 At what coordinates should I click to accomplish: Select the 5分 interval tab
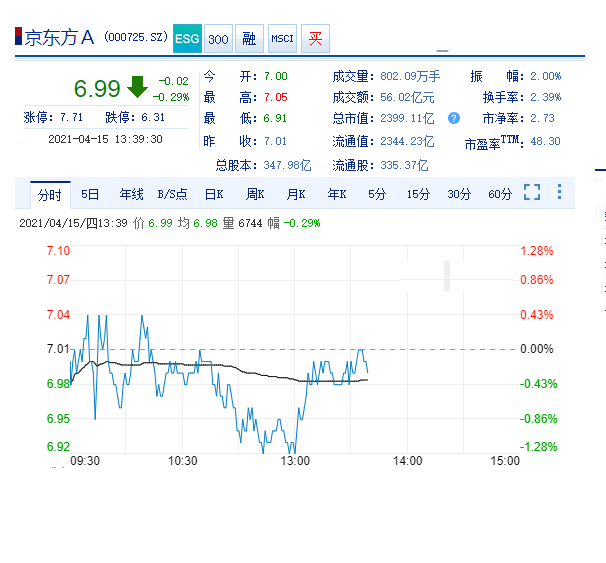tap(377, 194)
